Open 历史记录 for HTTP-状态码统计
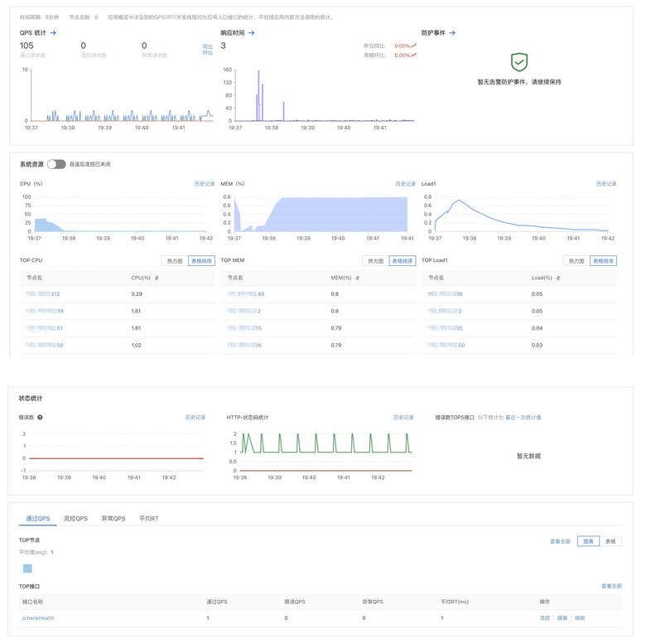Image resolution: width=646 pixels, height=644 pixels. tap(403, 417)
